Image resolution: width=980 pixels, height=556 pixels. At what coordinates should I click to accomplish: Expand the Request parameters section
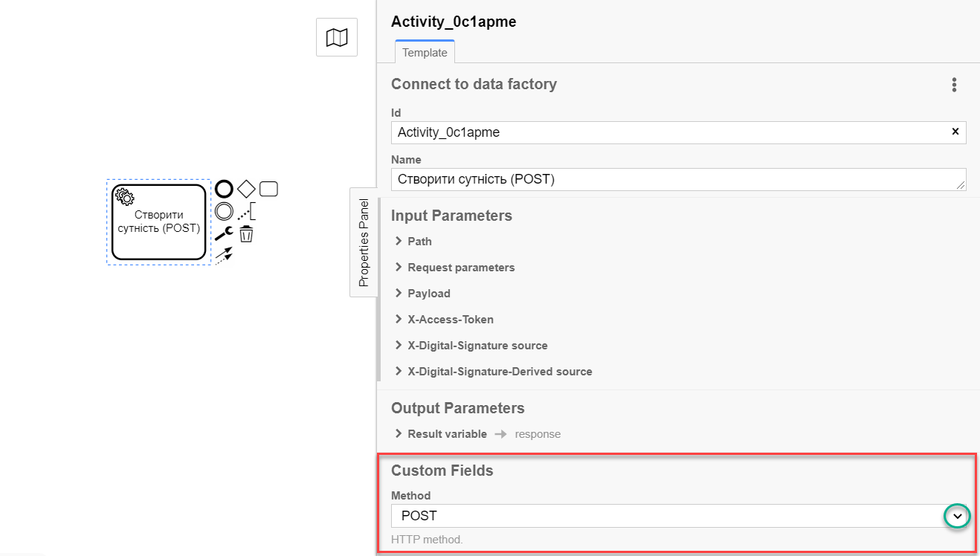[x=454, y=268]
